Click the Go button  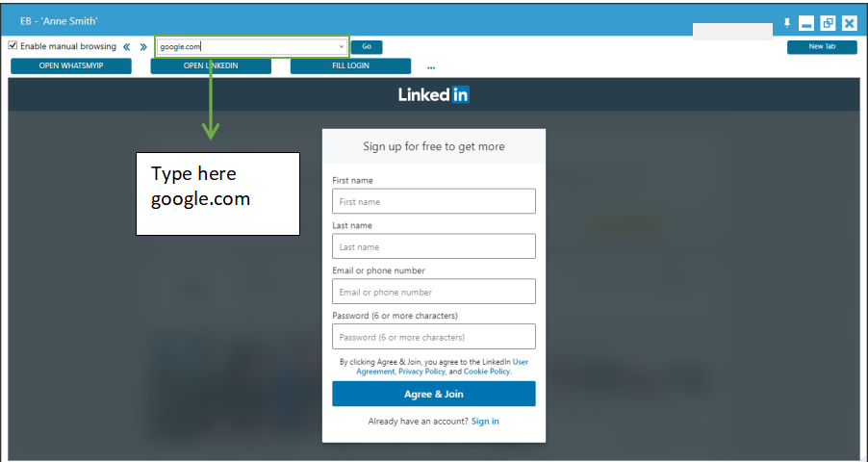[x=367, y=47]
